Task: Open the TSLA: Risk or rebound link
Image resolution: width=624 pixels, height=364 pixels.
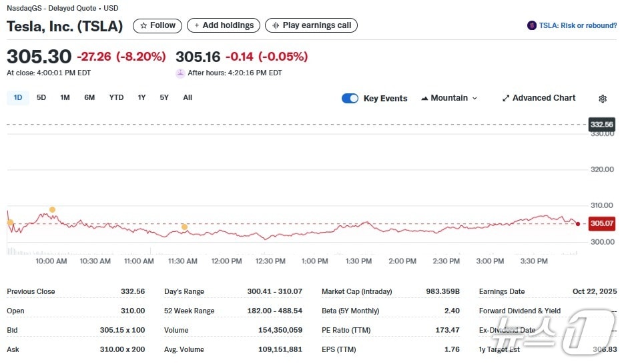Action: pos(577,25)
